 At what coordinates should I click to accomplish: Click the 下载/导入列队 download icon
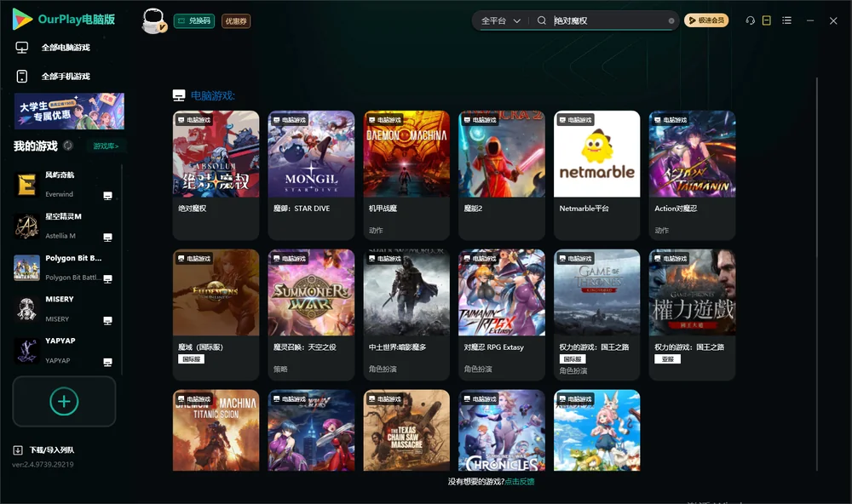18,450
